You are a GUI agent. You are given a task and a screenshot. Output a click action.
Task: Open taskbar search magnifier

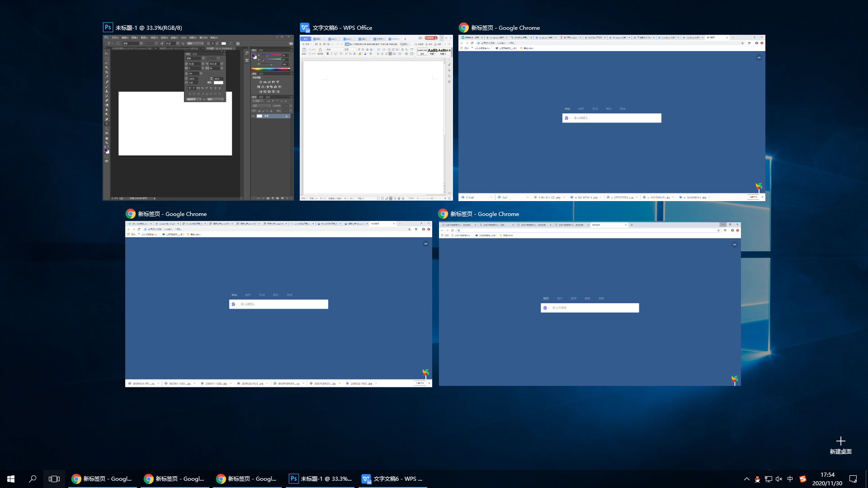coord(33,479)
